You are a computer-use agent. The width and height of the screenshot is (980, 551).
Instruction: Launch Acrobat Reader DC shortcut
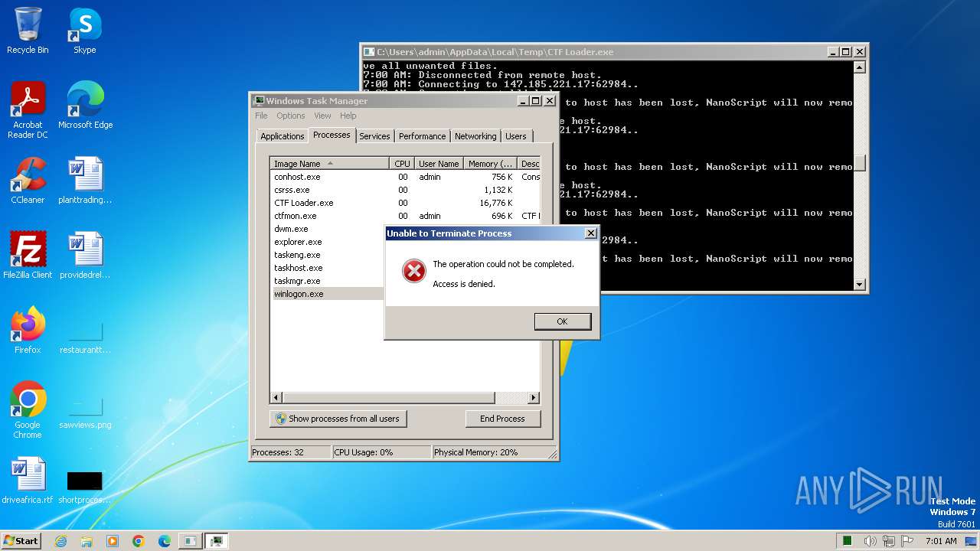pyautogui.click(x=28, y=109)
